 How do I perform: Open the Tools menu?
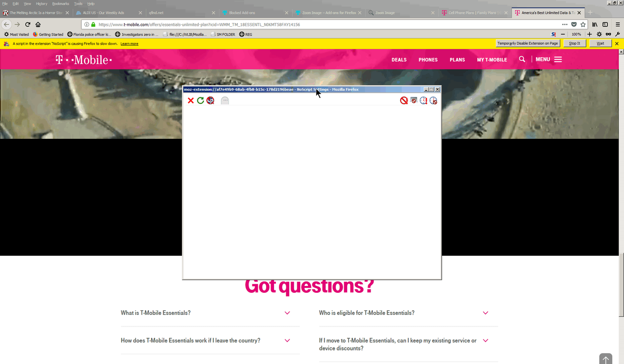tap(78, 3)
